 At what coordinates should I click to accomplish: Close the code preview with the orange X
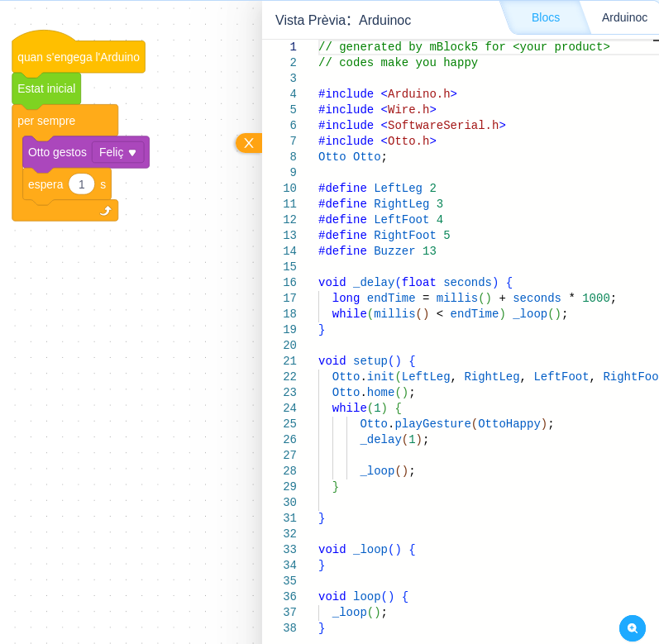(x=249, y=143)
